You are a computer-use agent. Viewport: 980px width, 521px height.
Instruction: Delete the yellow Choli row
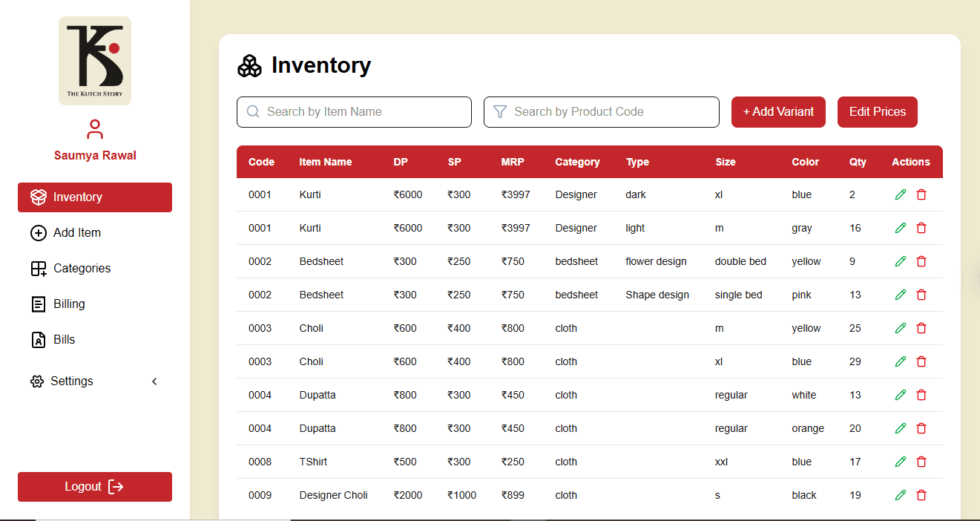pyautogui.click(x=921, y=328)
